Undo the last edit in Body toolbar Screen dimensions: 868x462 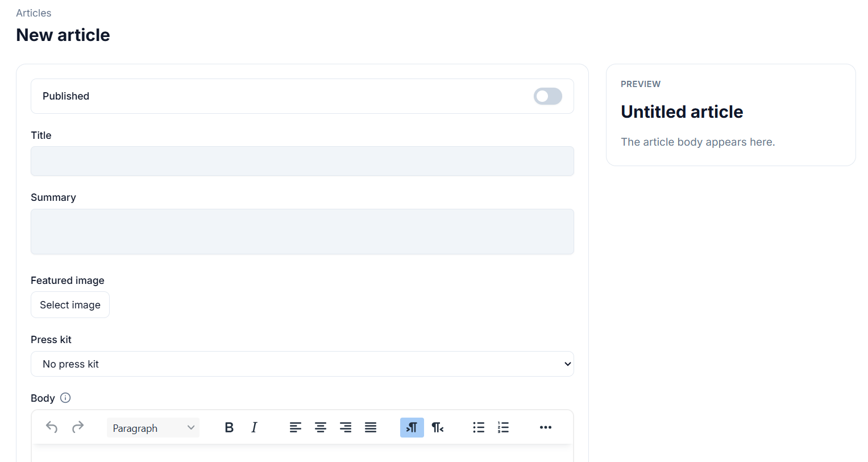click(52, 427)
